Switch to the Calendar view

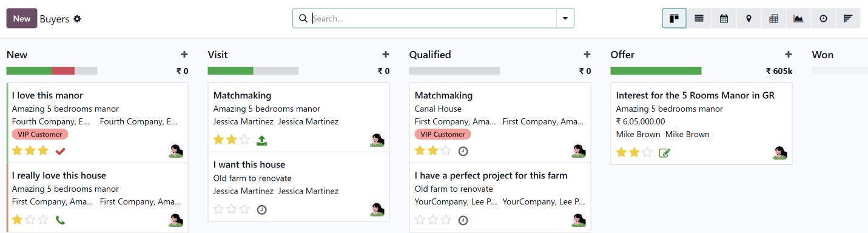(x=724, y=18)
